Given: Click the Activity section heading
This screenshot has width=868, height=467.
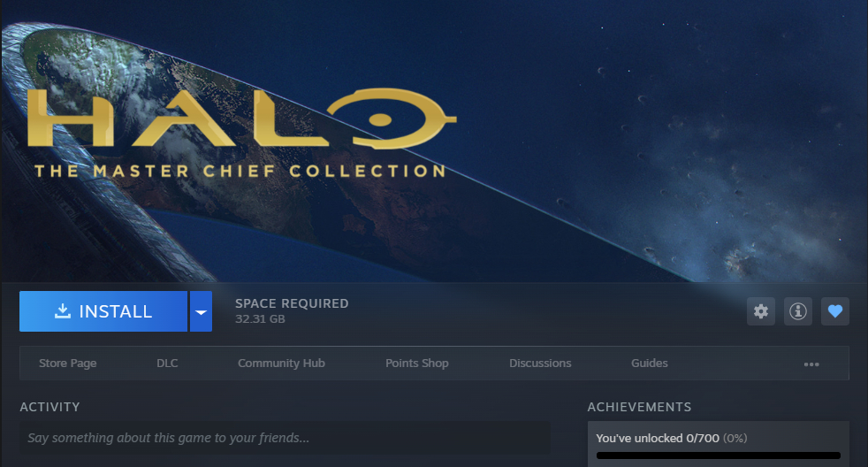Looking at the screenshot, I should coord(49,407).
